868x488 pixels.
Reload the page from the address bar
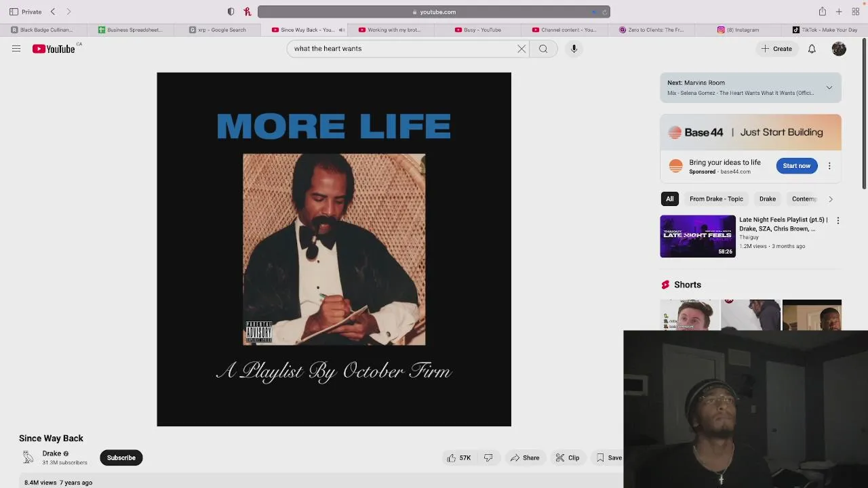pos(604,12)
